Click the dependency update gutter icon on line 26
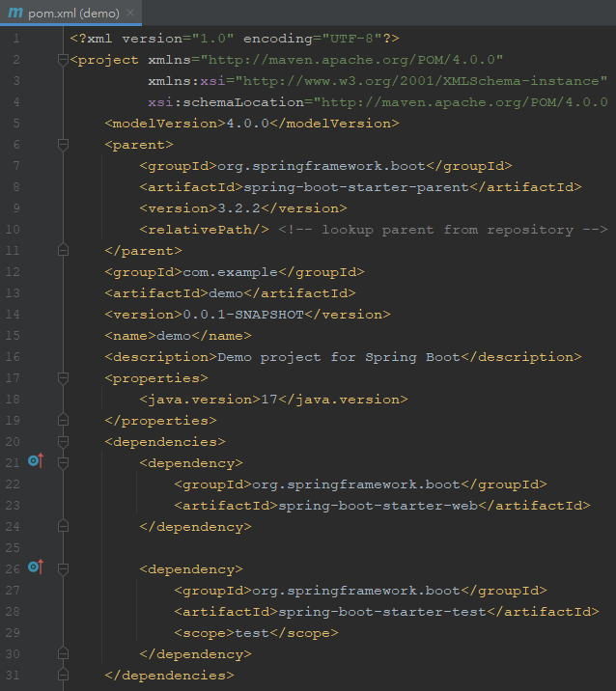The width and height of the screenshot is (616, 691). point(36,567)
